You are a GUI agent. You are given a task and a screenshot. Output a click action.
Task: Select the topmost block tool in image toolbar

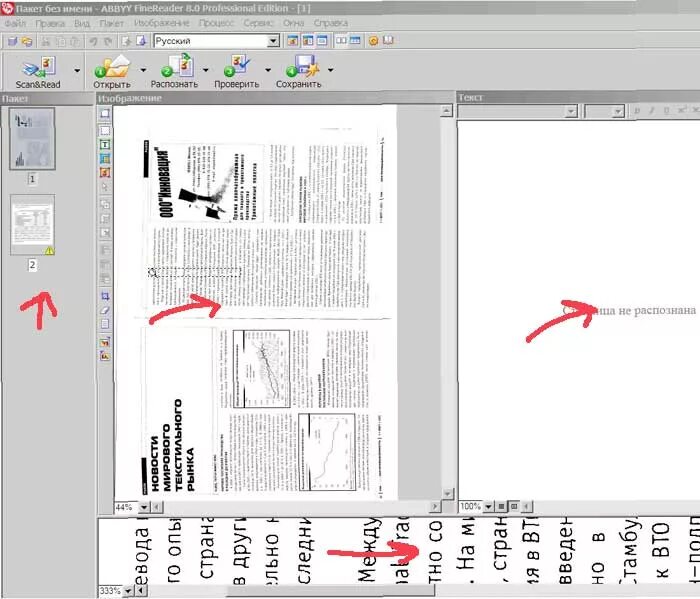pos(104,114)
